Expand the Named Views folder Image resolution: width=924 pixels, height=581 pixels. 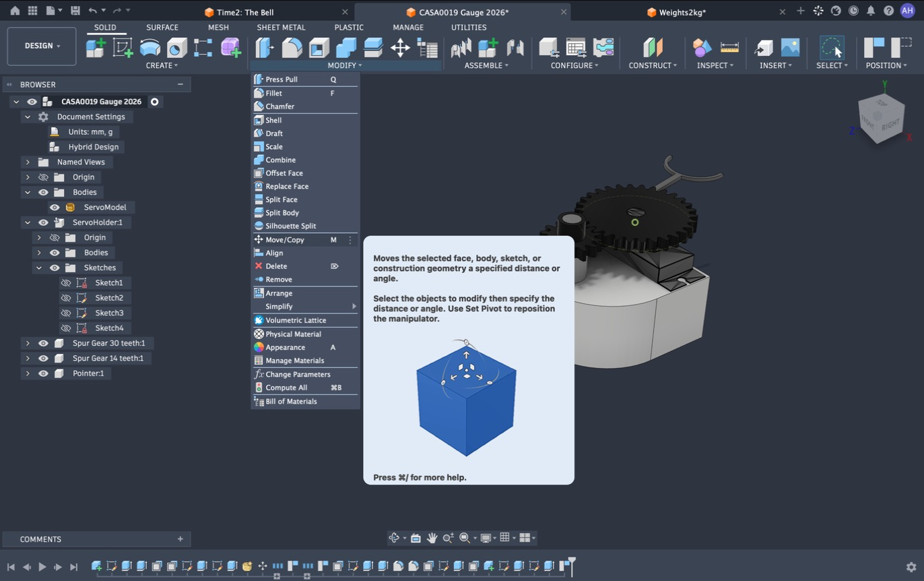pyautogui.click(x=28, y=162)
